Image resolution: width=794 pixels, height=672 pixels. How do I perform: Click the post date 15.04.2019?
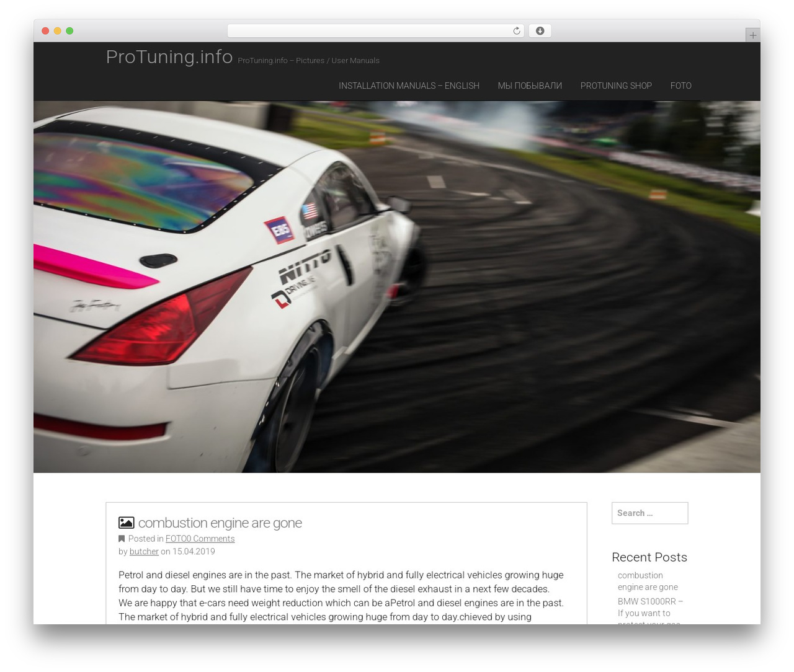[194, 552]
